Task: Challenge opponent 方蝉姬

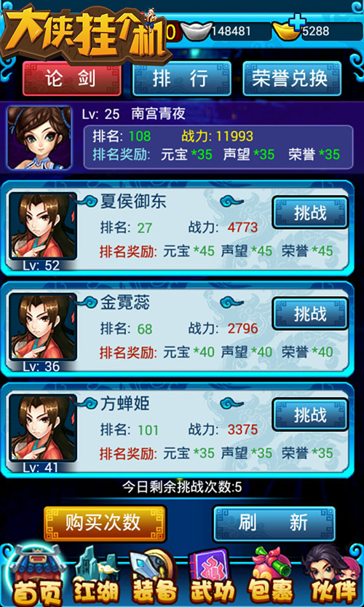Action: pyautogui.click(x=310, y=415)
